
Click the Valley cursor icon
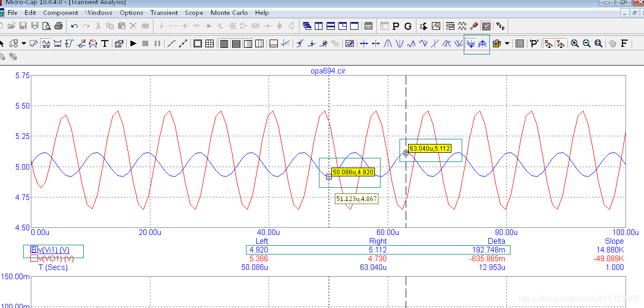(400, 44)
